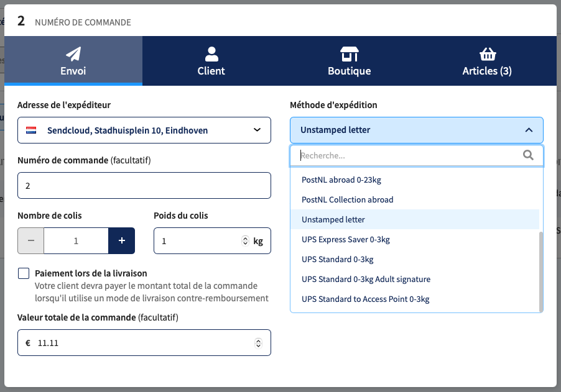Open the Articles (3) tab
This screenshot has width=561, height=392.
tap(487, 61)
